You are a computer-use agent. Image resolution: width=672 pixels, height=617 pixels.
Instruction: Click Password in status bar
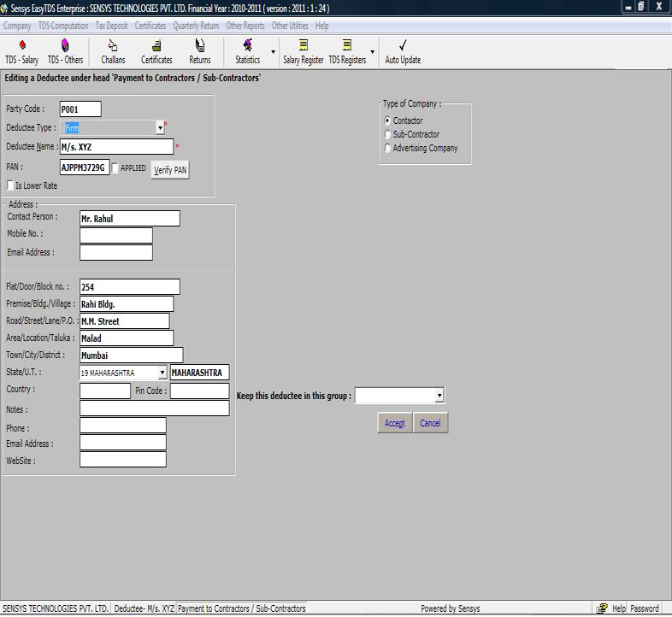[x=644, y=608]
